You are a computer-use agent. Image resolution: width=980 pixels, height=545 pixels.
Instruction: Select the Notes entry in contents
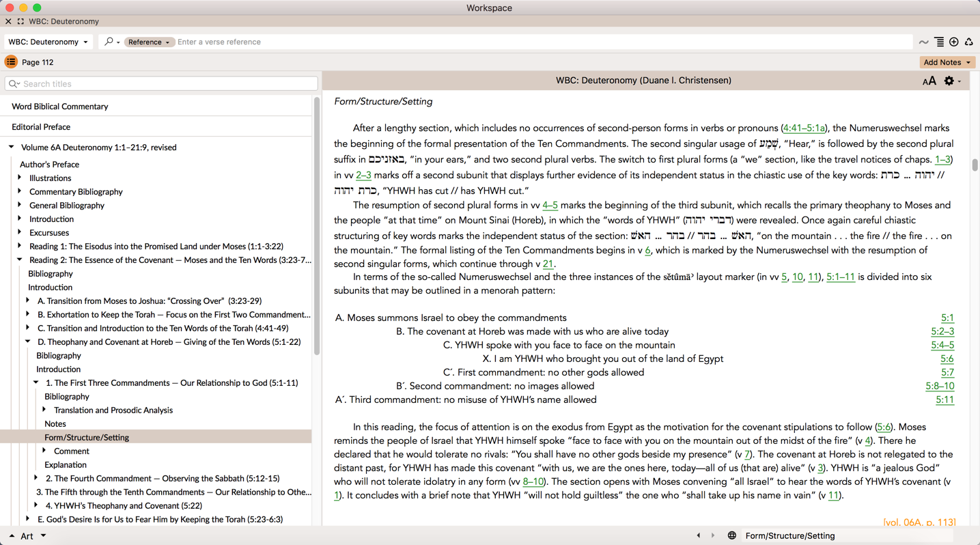pyautogui.click(x=55, y=424)
